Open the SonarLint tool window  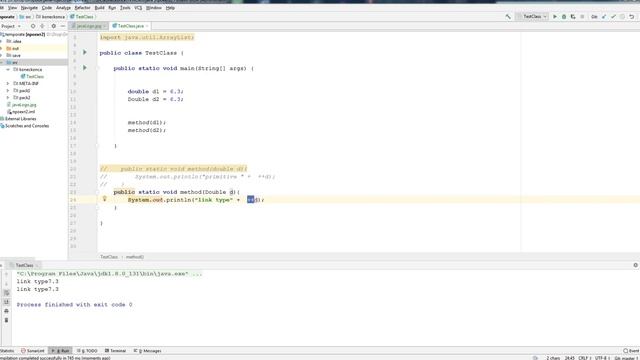[33, 351]
